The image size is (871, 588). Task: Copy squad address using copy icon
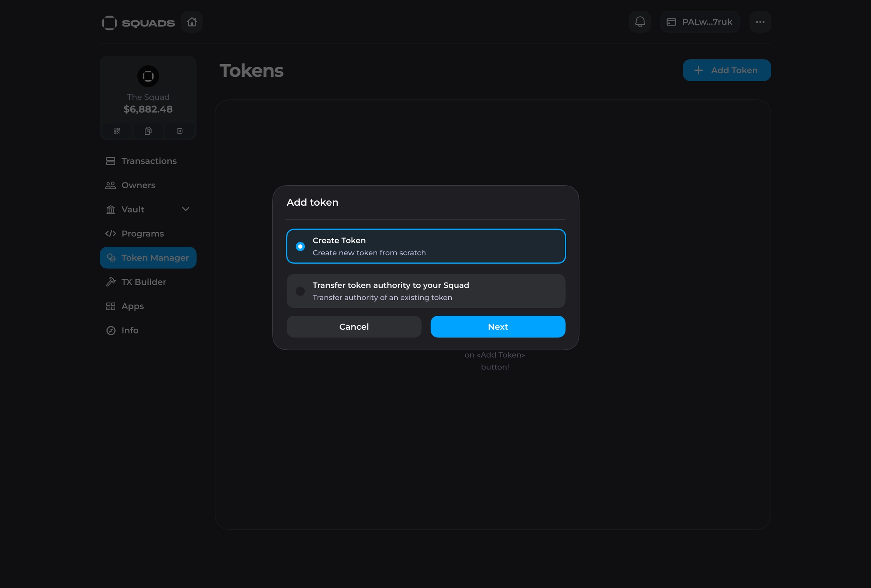(x=148, y=131)
